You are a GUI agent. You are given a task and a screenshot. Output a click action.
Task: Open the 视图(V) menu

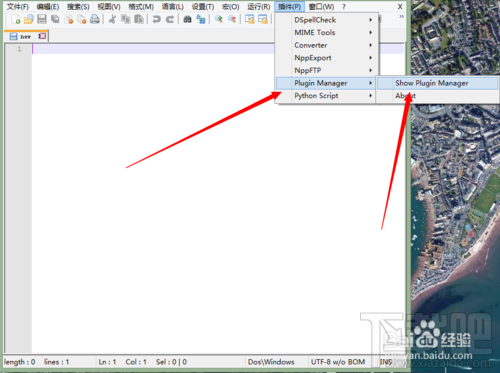[109, 7]
